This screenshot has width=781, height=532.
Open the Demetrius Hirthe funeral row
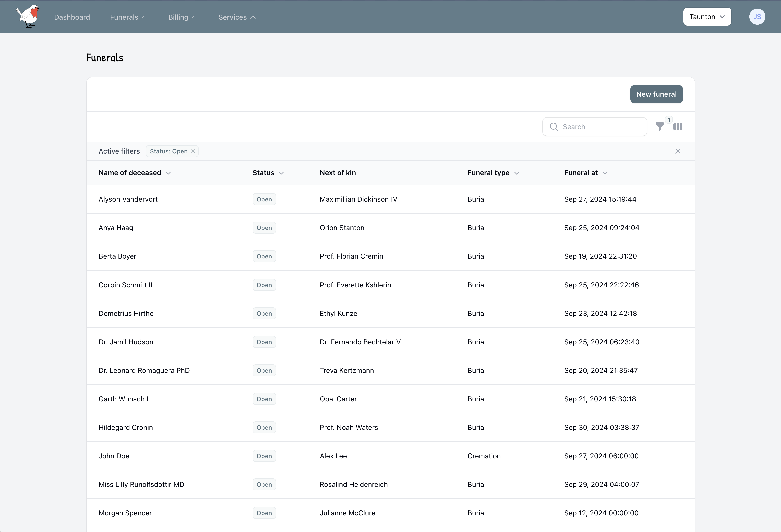[x=390, y=314]
